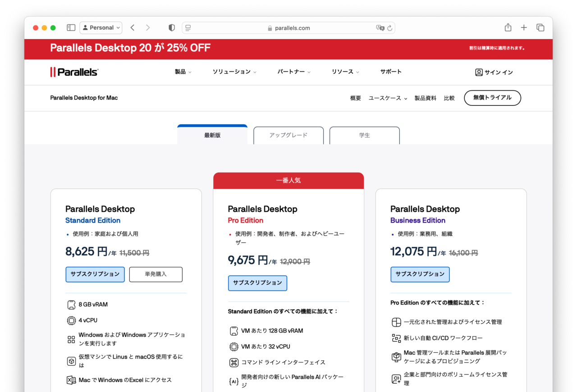This screenshot has width=577, height=392.
Task: Select Standard Edition サブスクリプション option
Action: point(95,274)
